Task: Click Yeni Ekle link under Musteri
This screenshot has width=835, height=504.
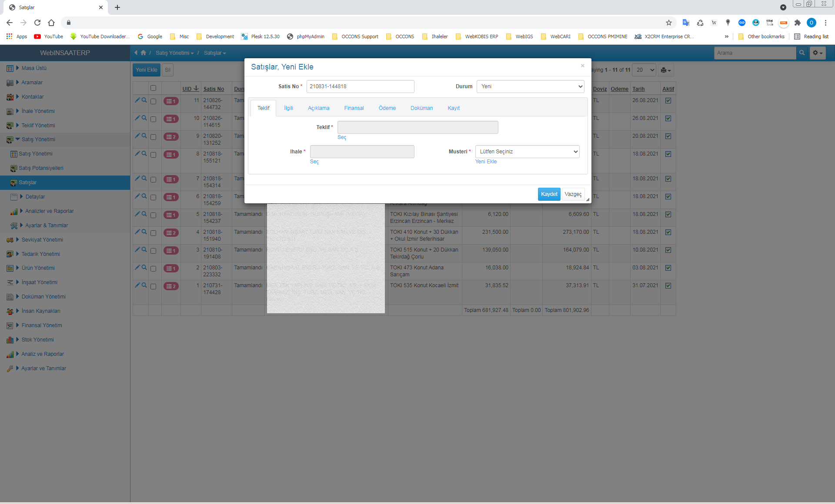Action: 486,162
